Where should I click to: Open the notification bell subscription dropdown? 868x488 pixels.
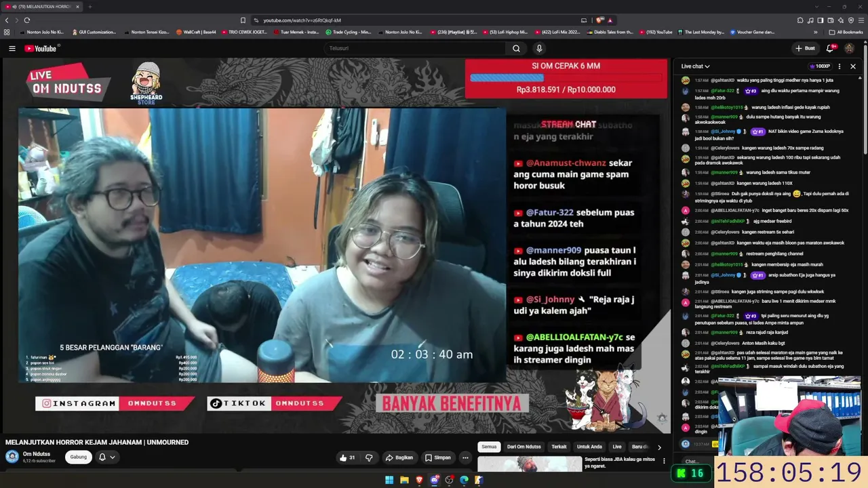(106, 457)
